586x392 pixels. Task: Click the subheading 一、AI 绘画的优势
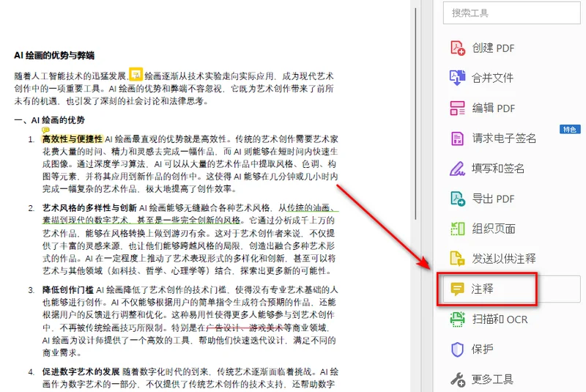49,120
